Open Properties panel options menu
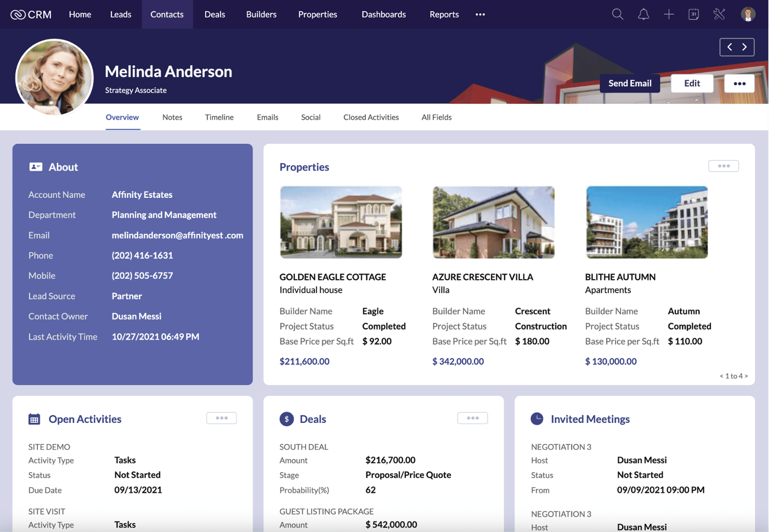The width and height of the screenshot is (769, 532). click(x=723, y=166)
